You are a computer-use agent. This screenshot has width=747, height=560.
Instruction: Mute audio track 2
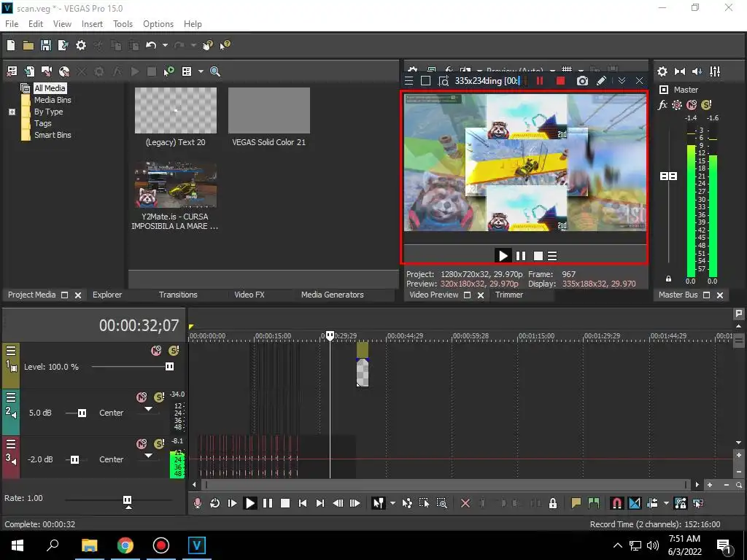[142, 397]
